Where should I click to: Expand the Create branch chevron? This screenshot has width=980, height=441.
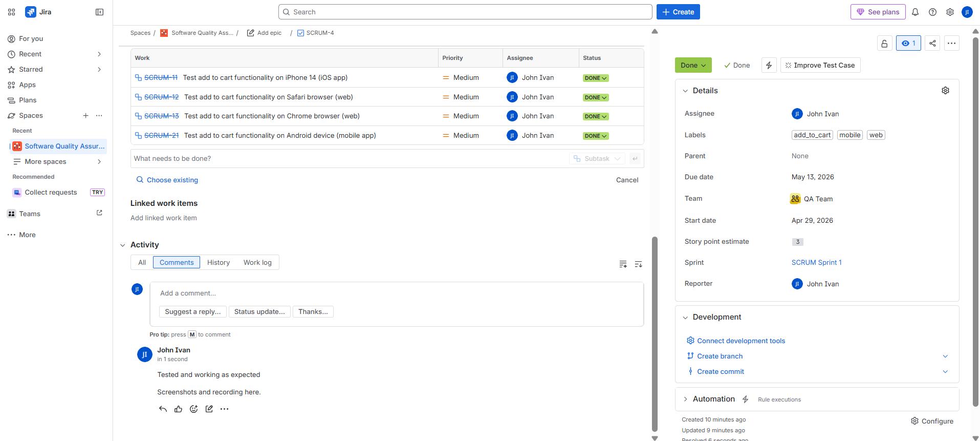tap(945, 356)
